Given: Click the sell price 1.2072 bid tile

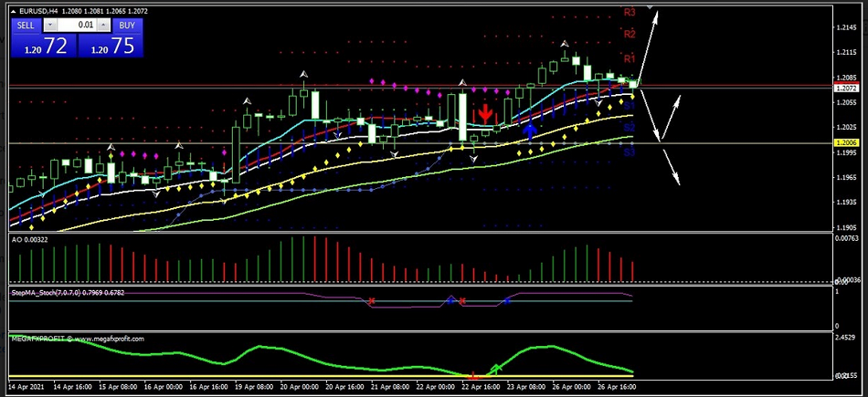Looking at the screenshot, I should 42,47.
